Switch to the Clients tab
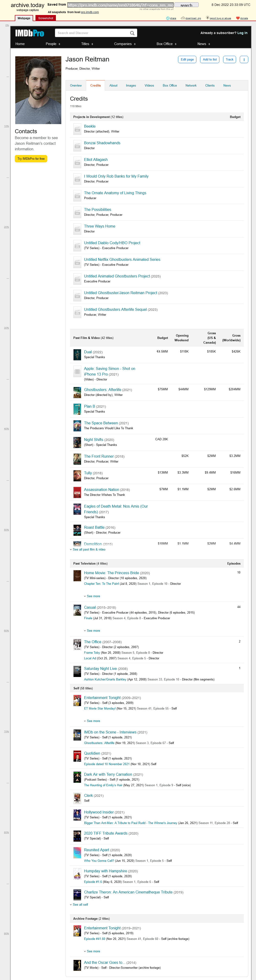256x980 pixels. [210, 86]
